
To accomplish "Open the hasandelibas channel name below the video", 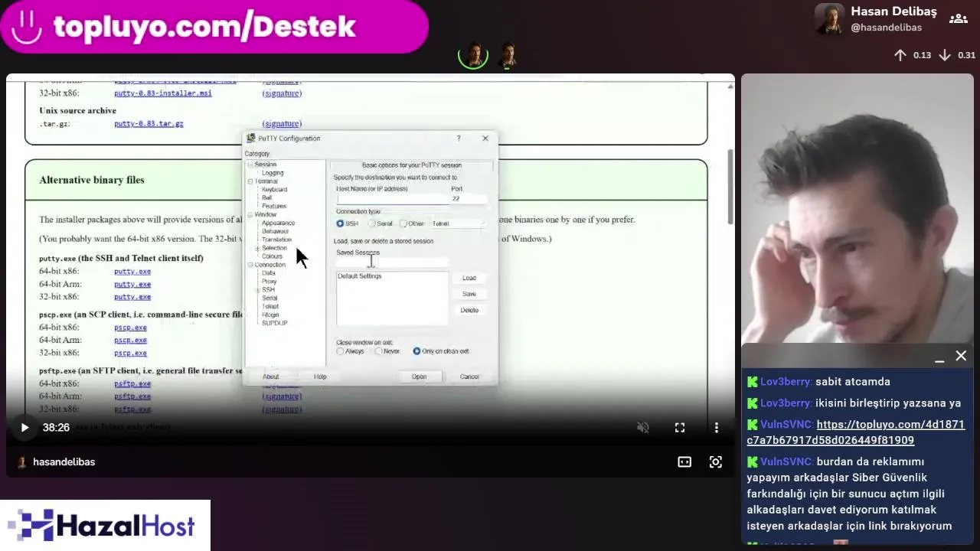I will pyautogui.click(x=64, y=462).
